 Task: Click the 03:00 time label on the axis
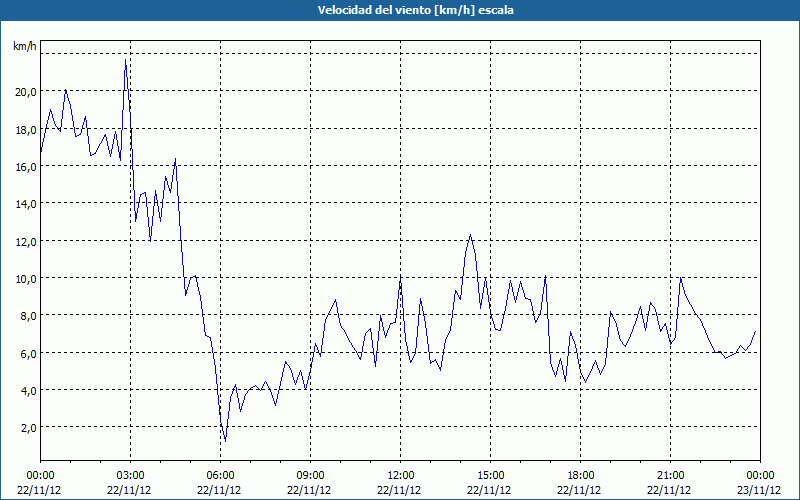(x=130, y=476)
